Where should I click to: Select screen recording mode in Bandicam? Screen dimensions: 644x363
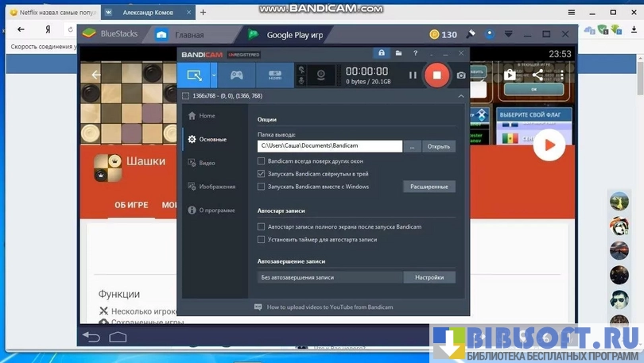[192, 75]
